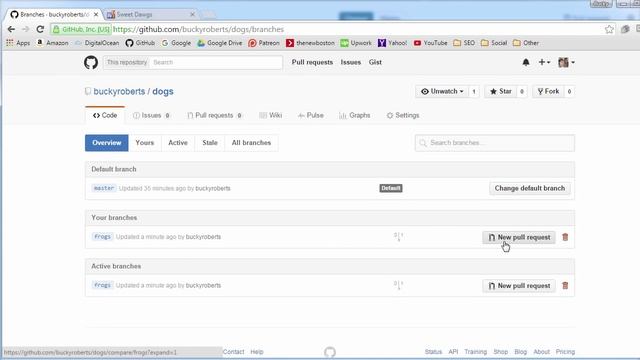Click the footer Contact link

click(233, 352)
